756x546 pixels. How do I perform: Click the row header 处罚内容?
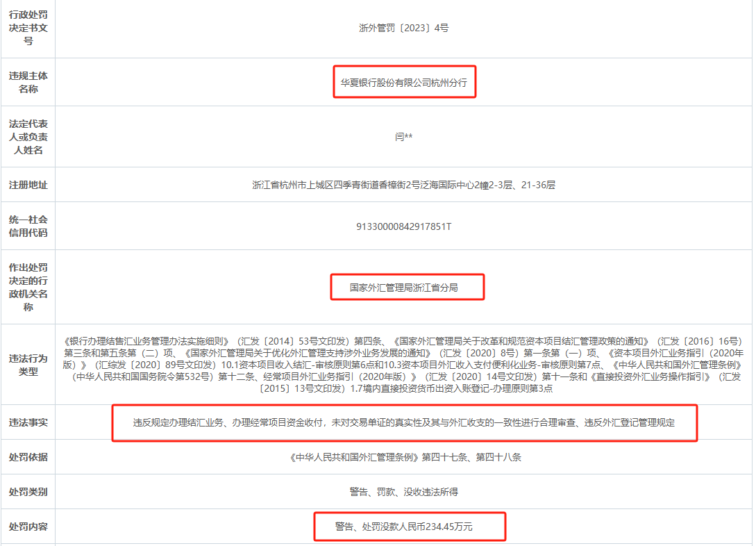point(28,527)
